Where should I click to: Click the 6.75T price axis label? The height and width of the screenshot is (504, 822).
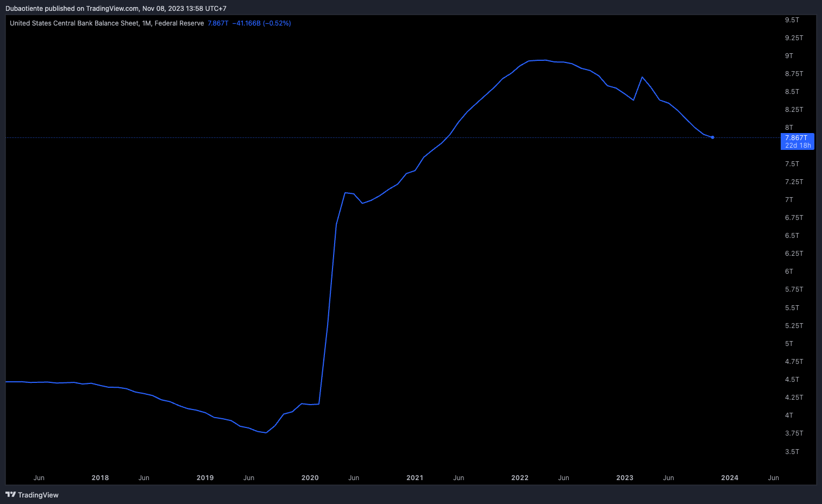pos(794,218)
